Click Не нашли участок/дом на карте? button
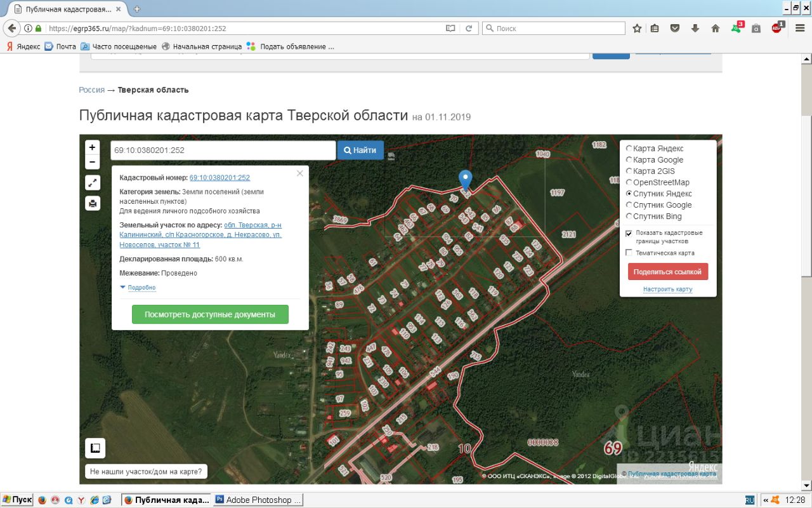The height and width of the screenshot is (508, 812). [147, 472]
